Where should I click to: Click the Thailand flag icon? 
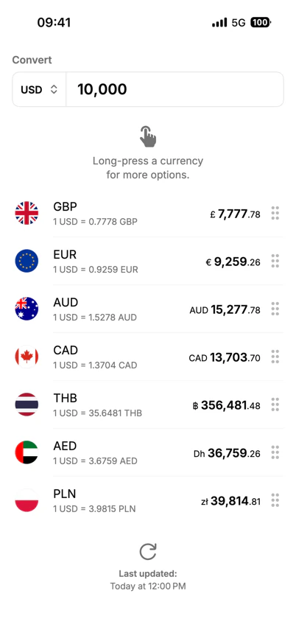pos(27,405)
